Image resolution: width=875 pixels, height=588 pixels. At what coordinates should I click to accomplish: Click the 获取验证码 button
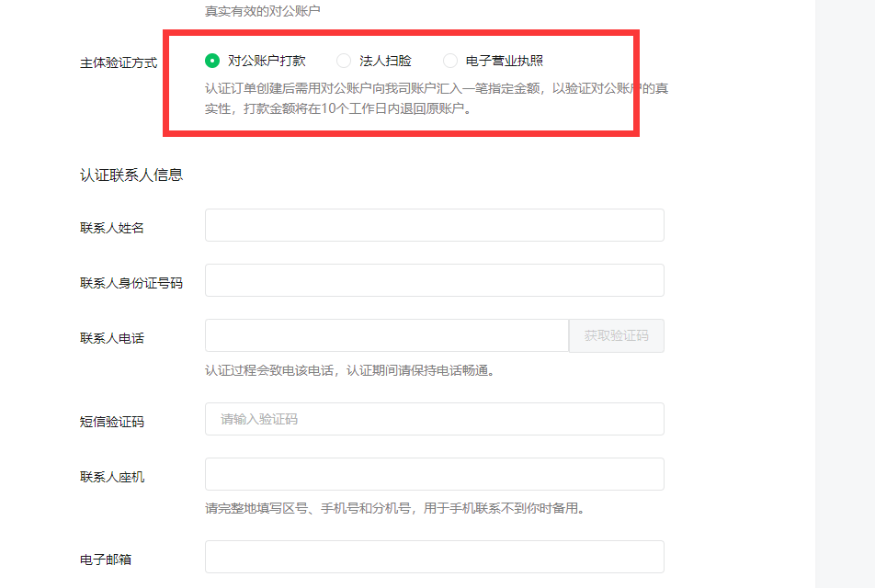[x=616, y=335]
